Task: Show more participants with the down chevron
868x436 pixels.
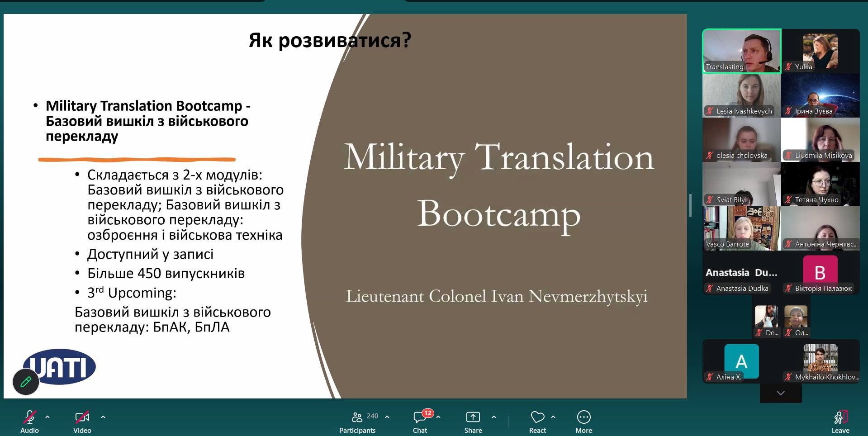Action: (781, 393)
